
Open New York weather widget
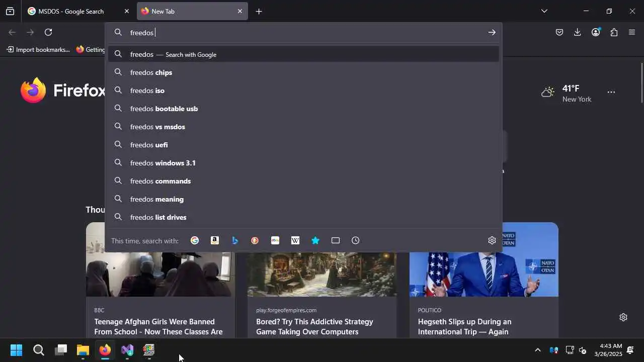[566, 93]
